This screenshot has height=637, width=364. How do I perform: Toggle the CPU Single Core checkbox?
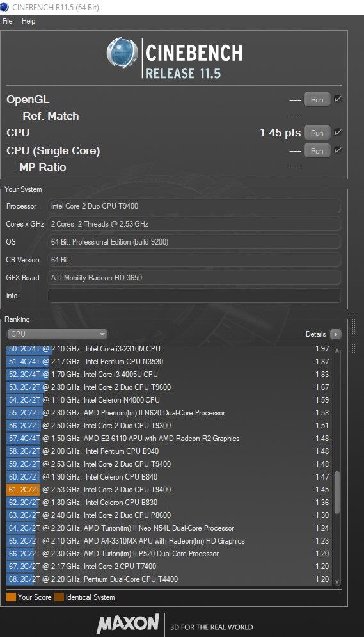coord(338,150)
